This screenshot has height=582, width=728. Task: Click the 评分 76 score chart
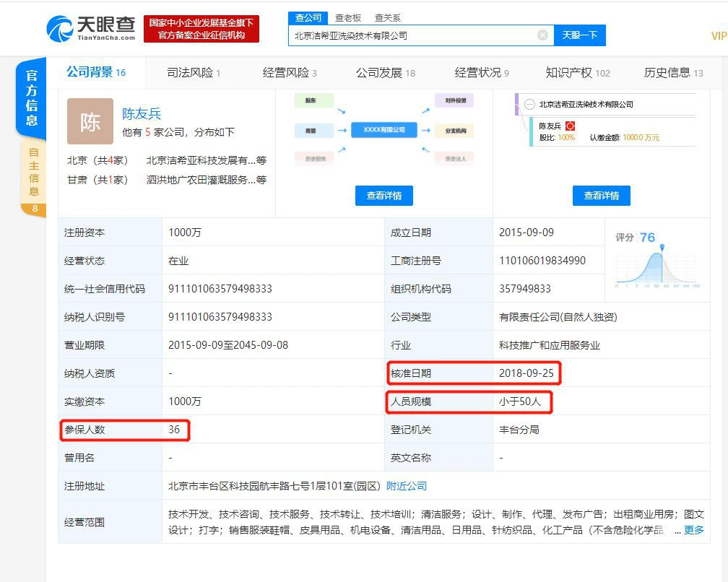(x=657, y=260)
